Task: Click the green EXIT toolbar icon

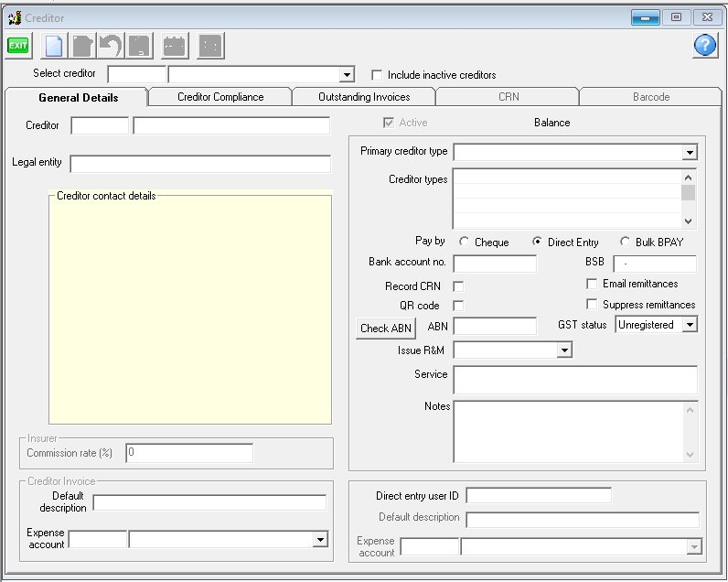Action: 18,45
